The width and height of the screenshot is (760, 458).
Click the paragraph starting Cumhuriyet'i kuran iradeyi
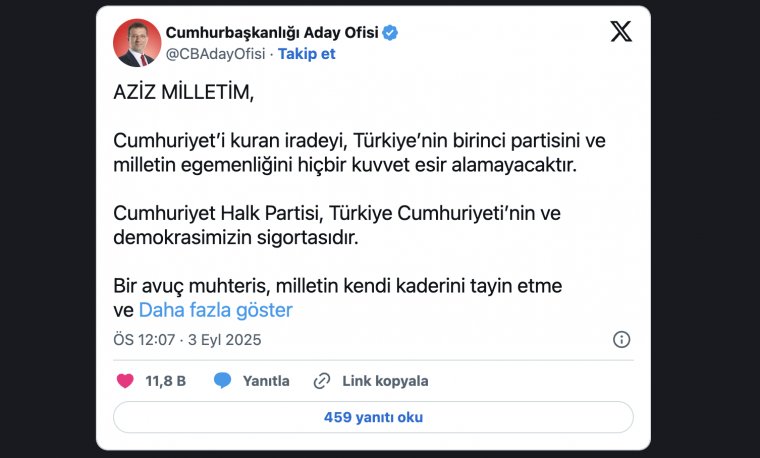(359, 152)
